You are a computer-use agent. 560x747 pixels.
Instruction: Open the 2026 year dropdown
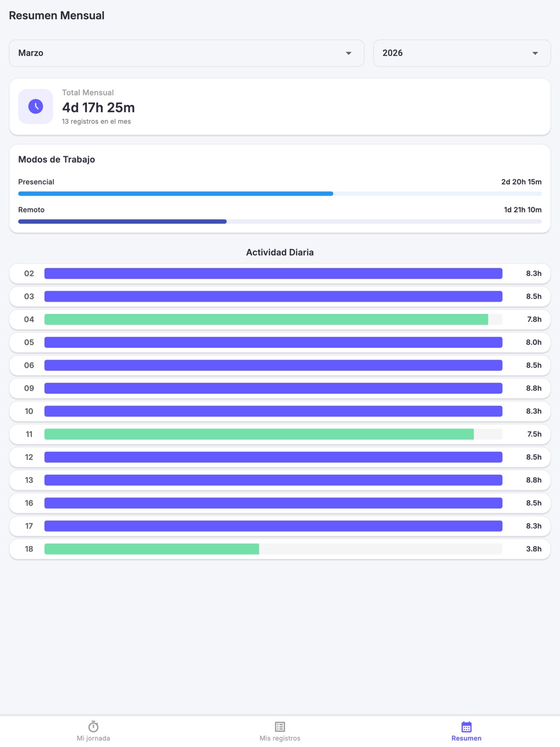pyautogui.click(x=462, y=53)
